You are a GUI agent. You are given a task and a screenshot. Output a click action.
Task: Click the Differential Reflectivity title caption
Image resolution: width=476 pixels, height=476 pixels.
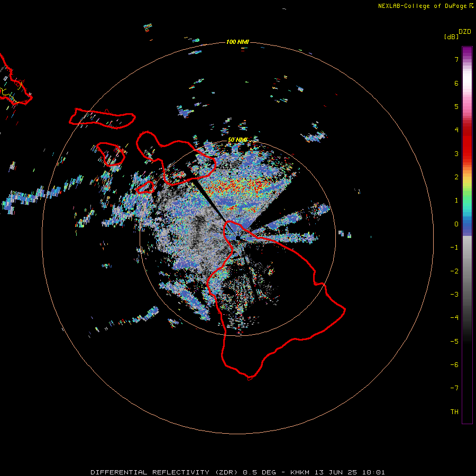(237, 472)
